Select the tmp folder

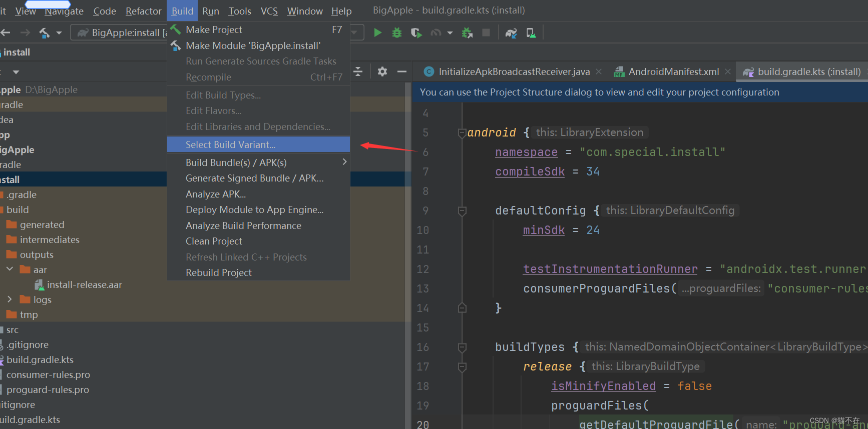coord(22,314)
